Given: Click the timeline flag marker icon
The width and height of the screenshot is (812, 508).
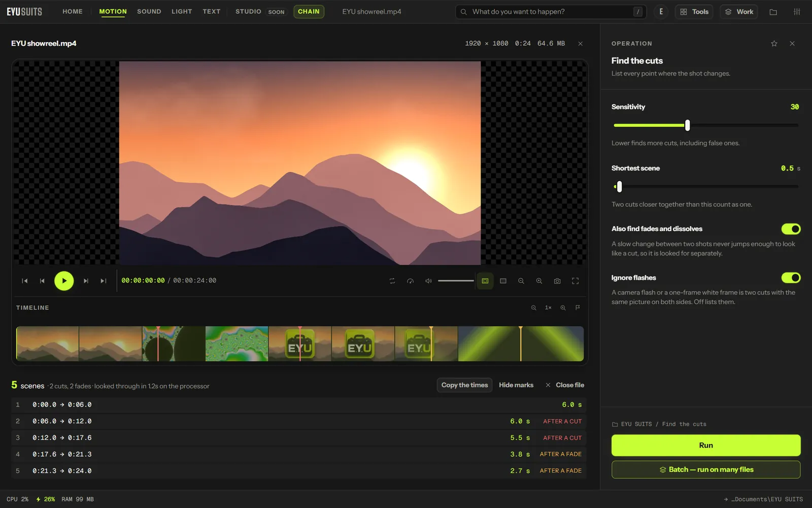Looking at the screenshot, I should tap(578, 308).
